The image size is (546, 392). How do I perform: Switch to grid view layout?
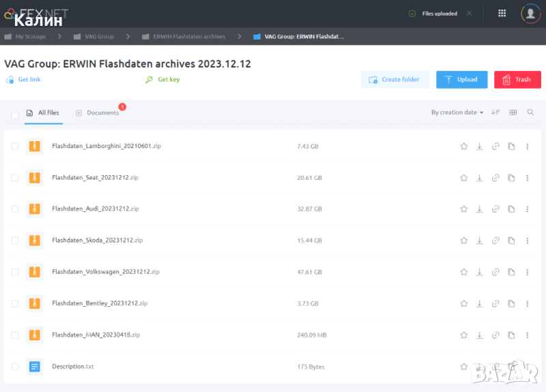(x=513, y=112)
